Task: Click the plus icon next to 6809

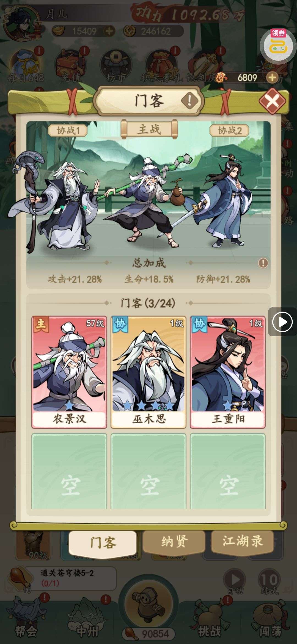Action: [272, 78]
